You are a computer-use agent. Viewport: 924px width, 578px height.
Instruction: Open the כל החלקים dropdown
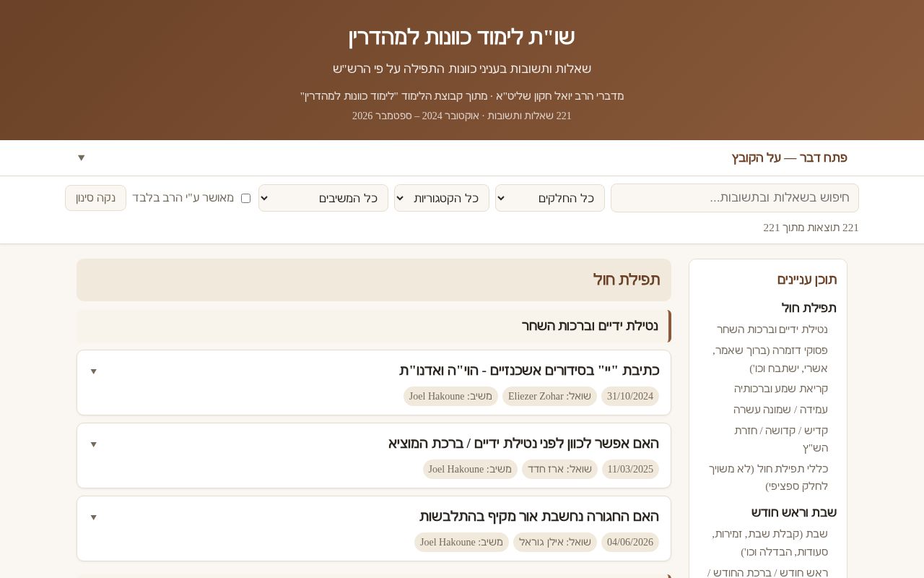(550, 198)
